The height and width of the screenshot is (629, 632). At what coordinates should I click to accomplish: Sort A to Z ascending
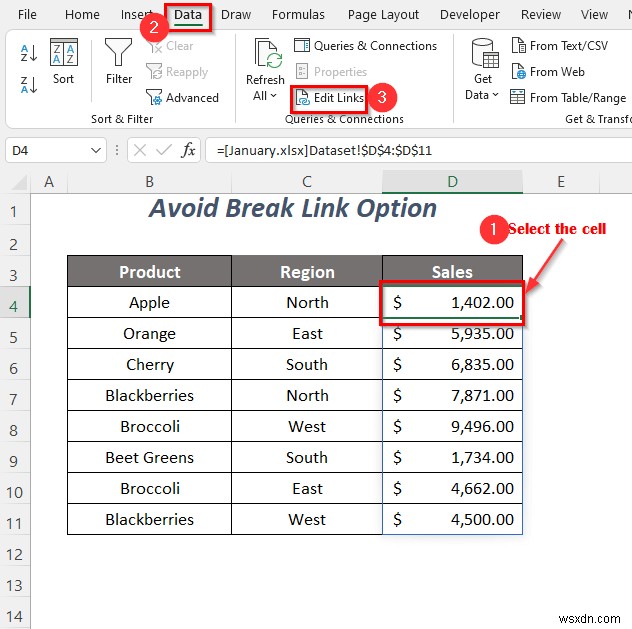tap(29, 53)
